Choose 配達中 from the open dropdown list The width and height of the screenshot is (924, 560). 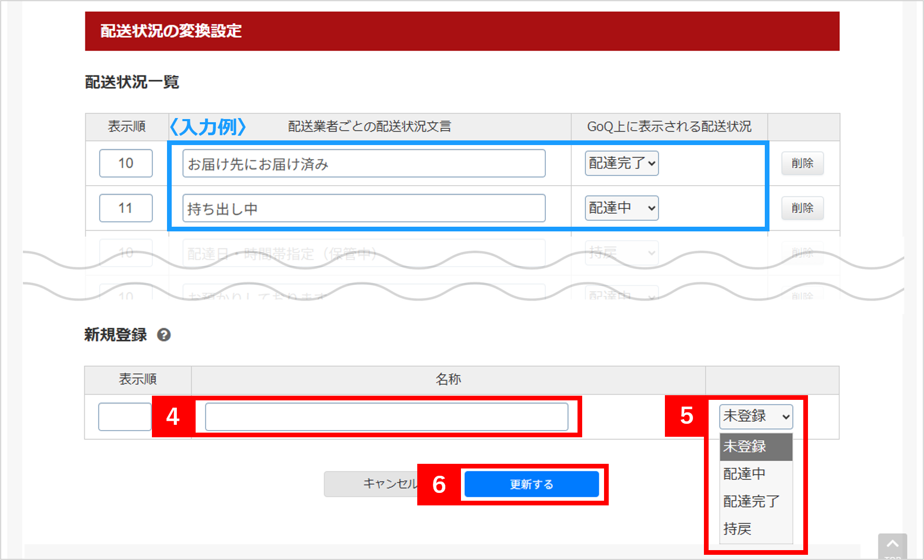[755, 474]
